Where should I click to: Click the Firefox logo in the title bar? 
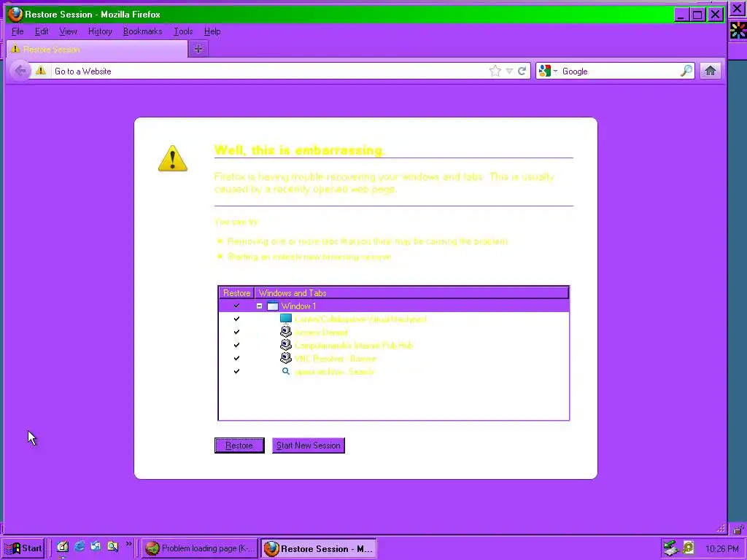pos(15,15)
